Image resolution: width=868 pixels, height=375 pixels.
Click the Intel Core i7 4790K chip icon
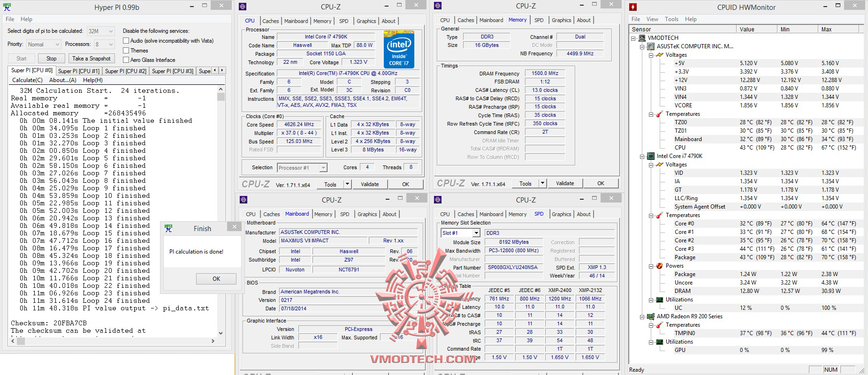tap(651, 156)
